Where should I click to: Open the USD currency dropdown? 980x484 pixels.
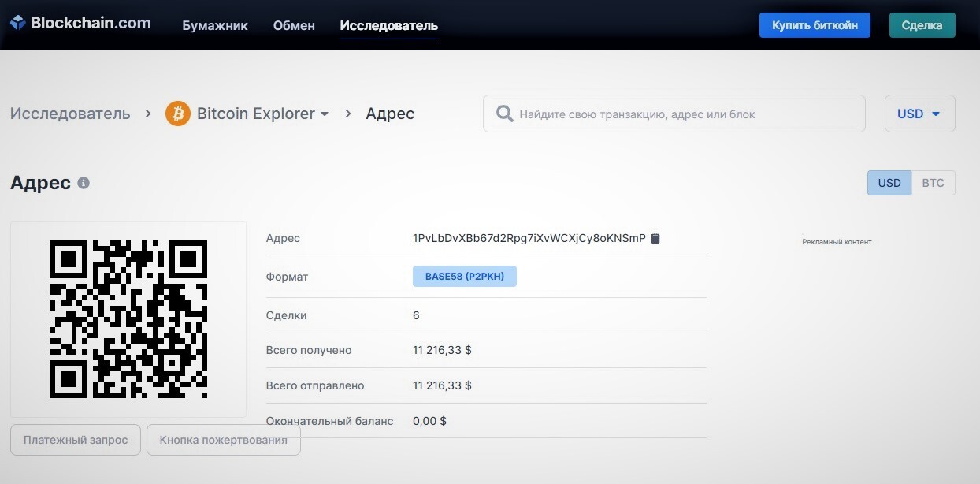[x=919, y=114]
